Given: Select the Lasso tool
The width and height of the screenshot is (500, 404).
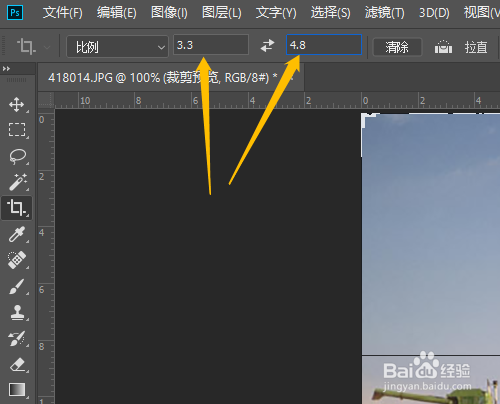Looking at the screenshot, I should pyautogui.click(x=17, y=156).
